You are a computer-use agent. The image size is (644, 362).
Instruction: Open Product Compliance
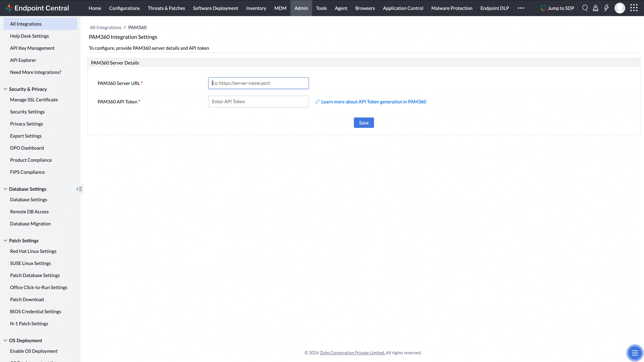coord(31,160)
